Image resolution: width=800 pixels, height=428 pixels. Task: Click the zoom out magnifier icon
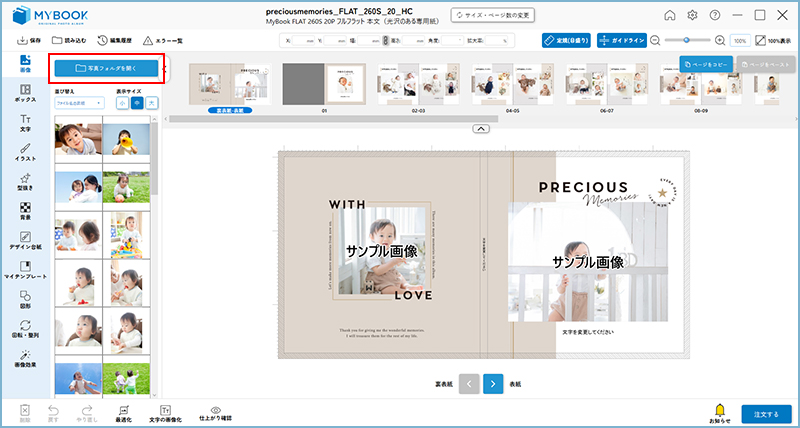pyautogui.click(x=655, y=40)
